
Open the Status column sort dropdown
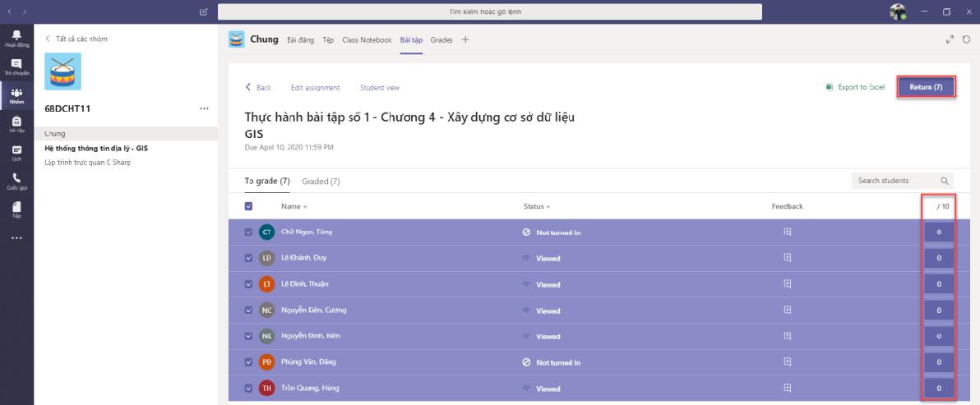click(548, 207)
